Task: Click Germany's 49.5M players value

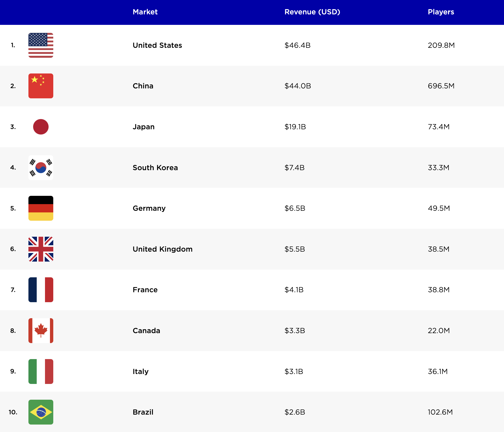Action: pyautogui.click(x=439, y=208)
